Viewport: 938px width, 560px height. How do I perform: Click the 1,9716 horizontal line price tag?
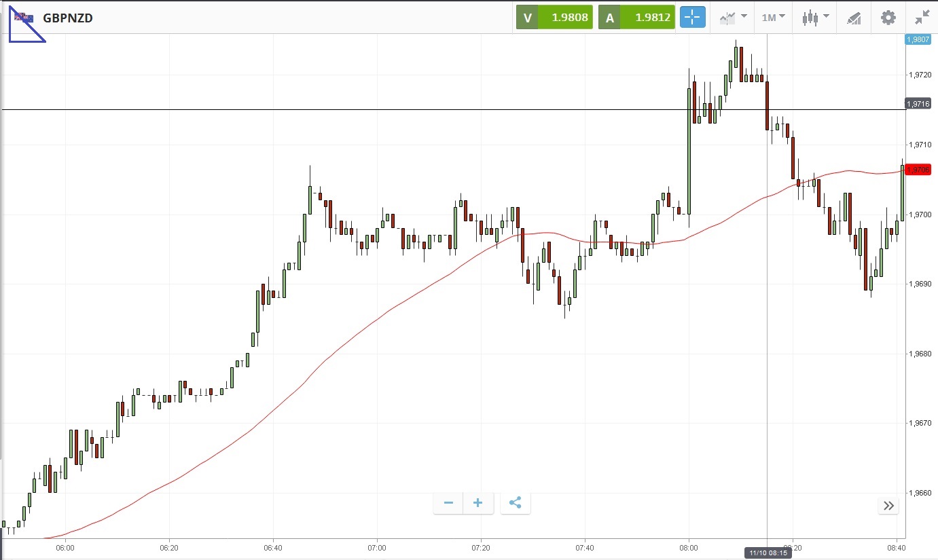pyautogui.click(x=917, y=104)
